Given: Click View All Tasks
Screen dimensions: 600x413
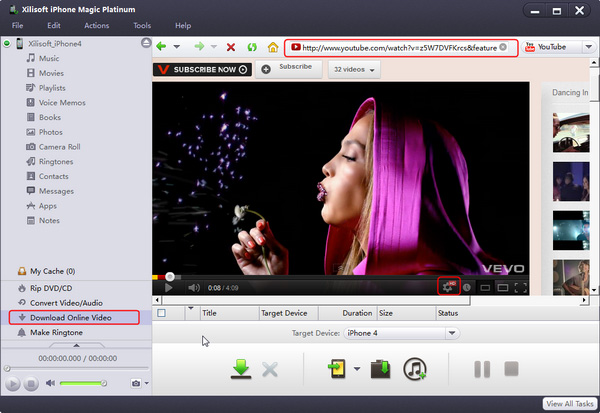Looking at the screenshot, I should [570, 403].
